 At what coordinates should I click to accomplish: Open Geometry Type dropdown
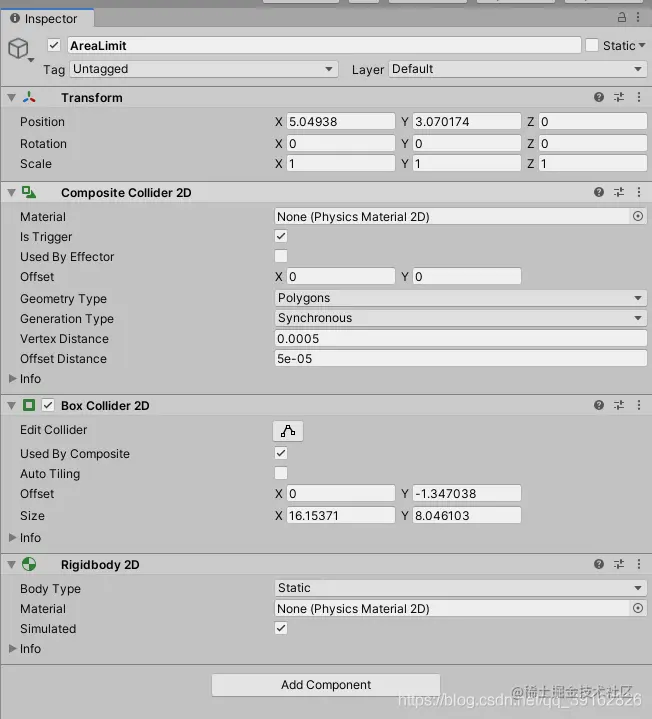[x=460, y=298]
